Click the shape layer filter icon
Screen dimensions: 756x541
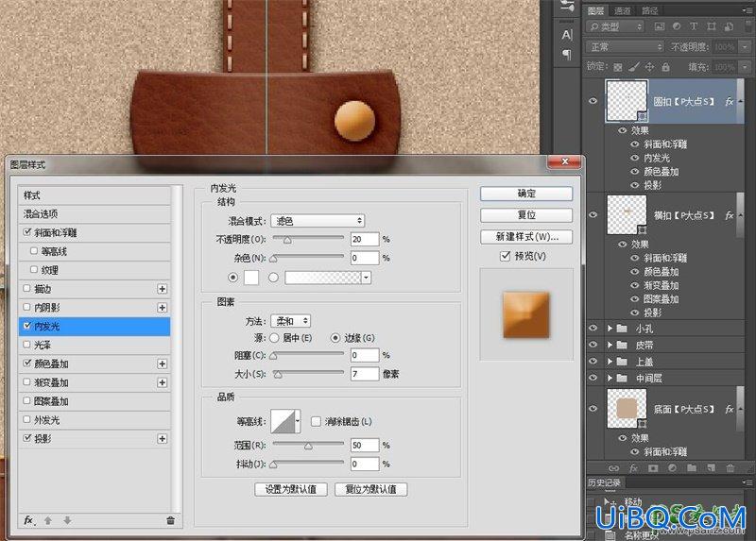712,26
